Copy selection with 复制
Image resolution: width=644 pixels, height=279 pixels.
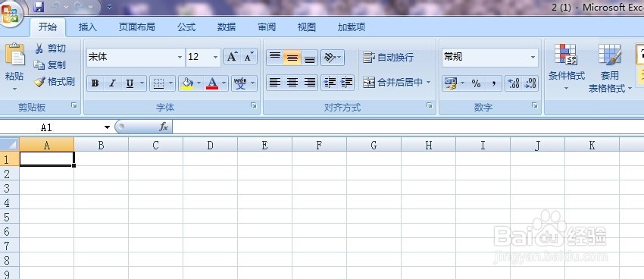[x=50, y=65]
